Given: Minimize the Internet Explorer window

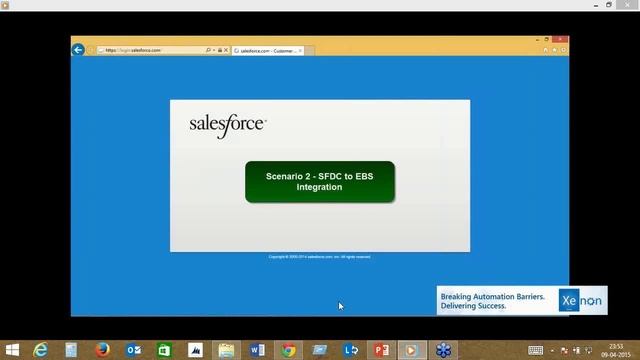Looking at the screenshot, I should (x=537, y=39).
